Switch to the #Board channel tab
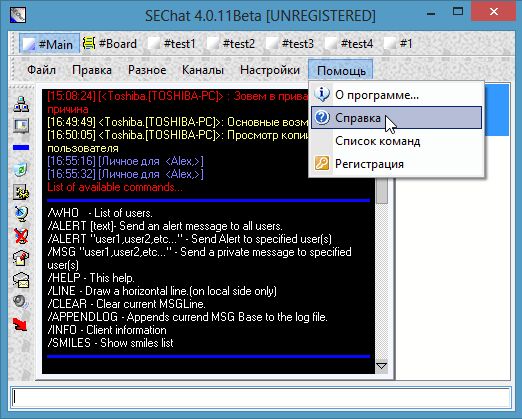522x419 pixels. click(x=110, y=44)
